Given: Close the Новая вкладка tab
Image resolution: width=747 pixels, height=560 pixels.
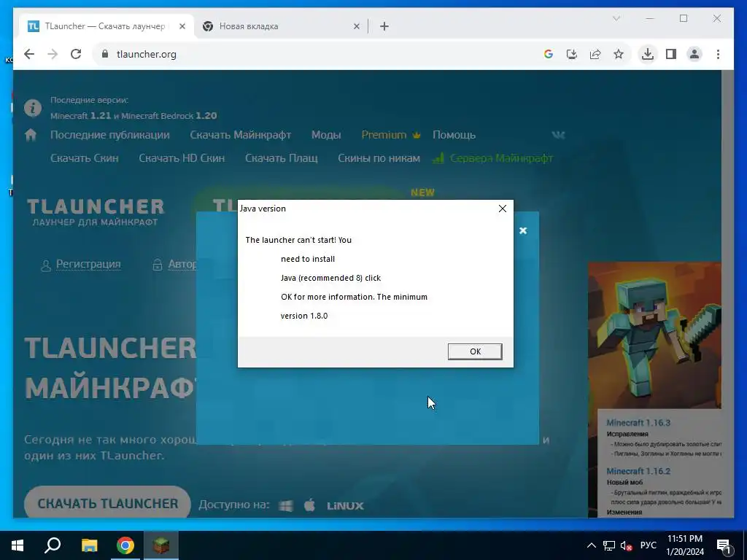Looking at the screenshot, I should coord(356,26).
